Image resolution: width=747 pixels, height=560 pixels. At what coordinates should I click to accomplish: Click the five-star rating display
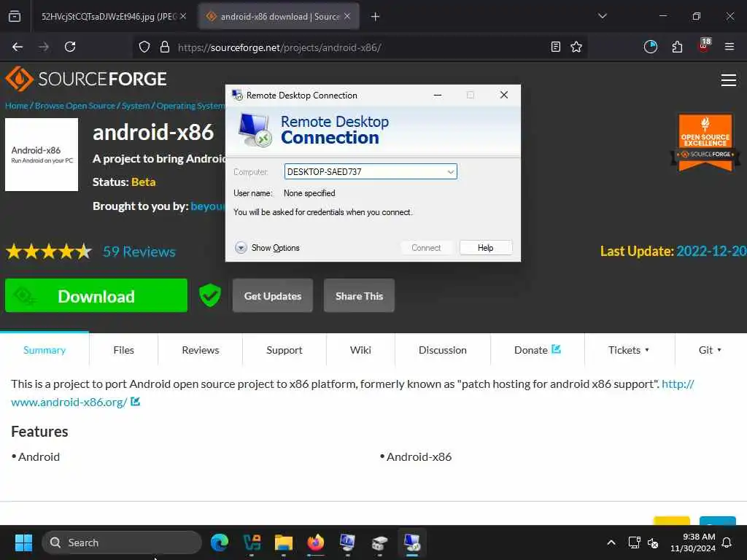click(x=49, y=251)
